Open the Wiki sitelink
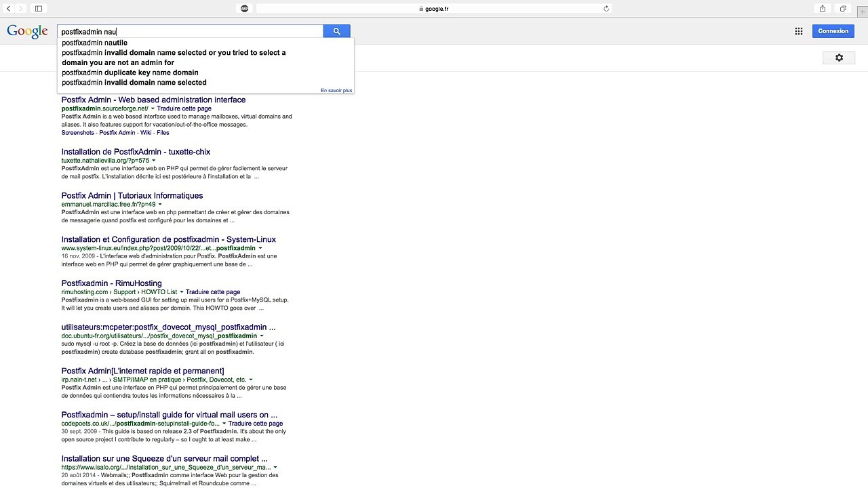 pos(146,133)
